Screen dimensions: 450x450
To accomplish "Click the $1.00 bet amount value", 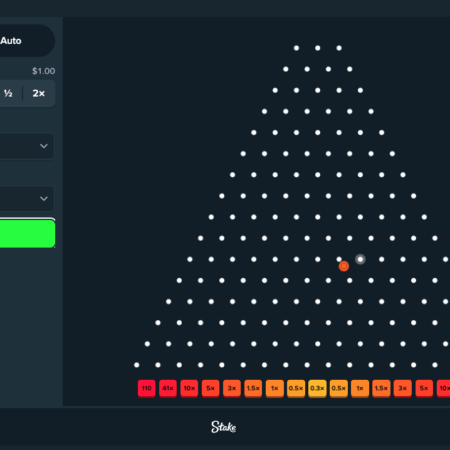I will coord(43,71).
